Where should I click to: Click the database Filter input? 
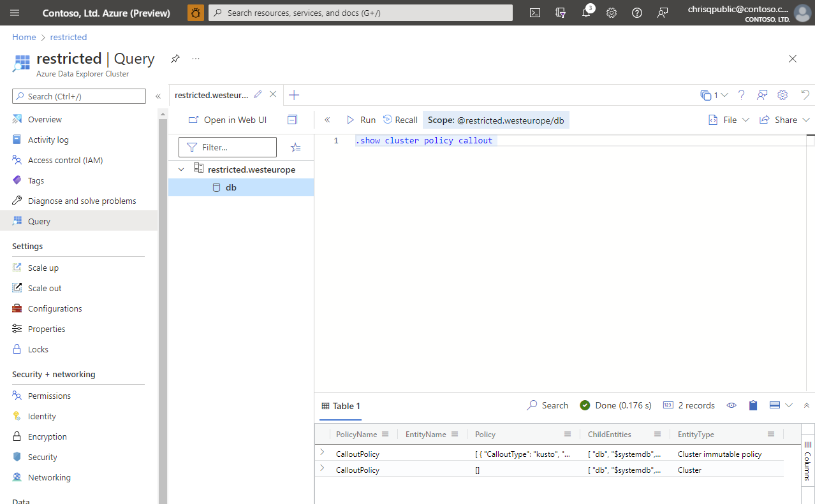[228, 147]
